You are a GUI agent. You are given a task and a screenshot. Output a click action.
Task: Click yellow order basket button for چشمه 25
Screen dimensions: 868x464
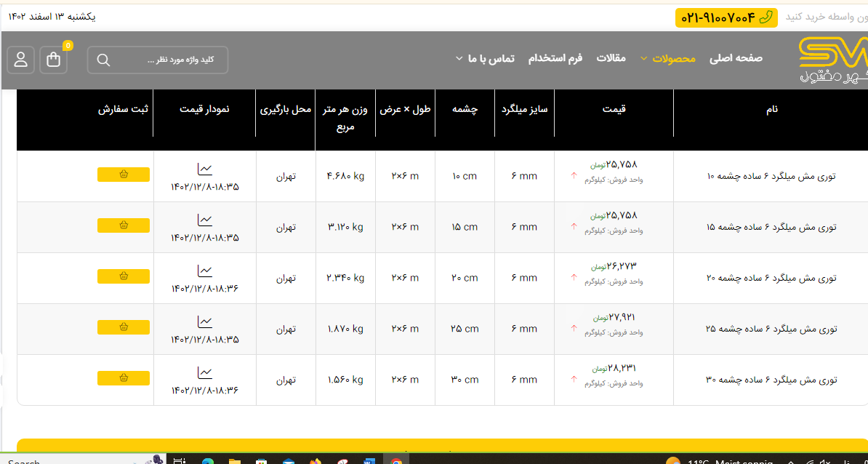click(x=124, y=327)
